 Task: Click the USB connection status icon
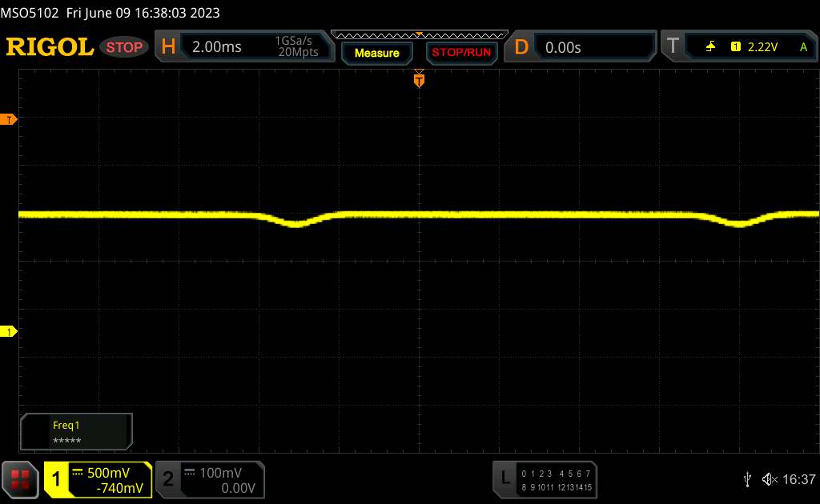point(747,479)
